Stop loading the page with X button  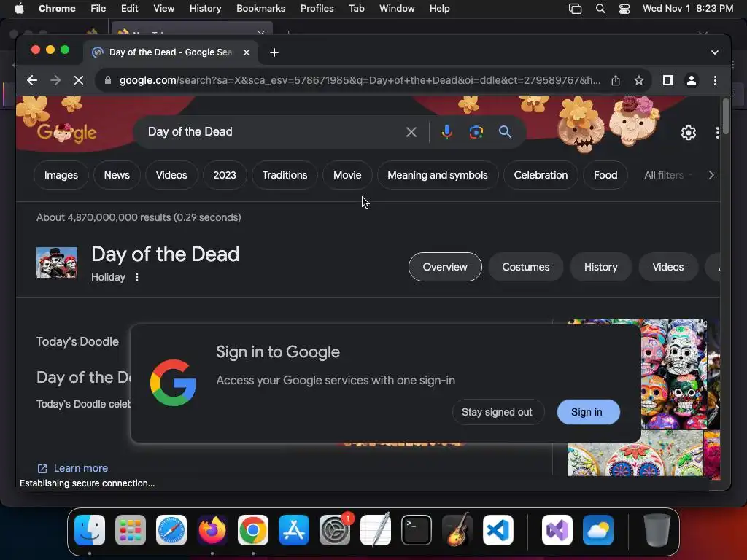tap(79, 80)
